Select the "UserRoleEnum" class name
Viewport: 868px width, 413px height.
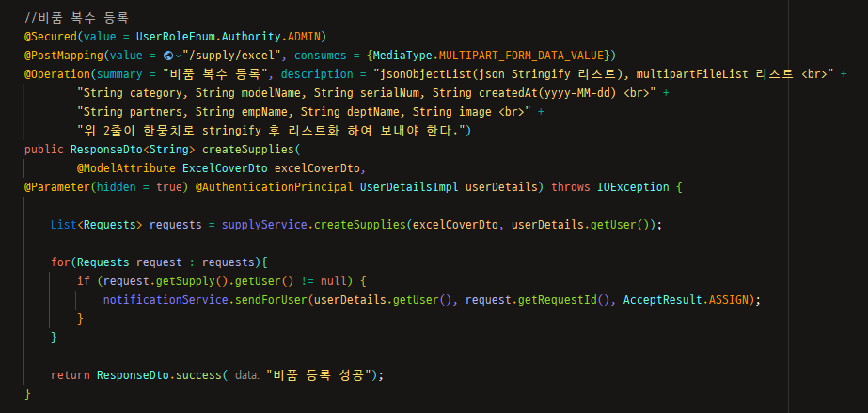click(176, 37)
